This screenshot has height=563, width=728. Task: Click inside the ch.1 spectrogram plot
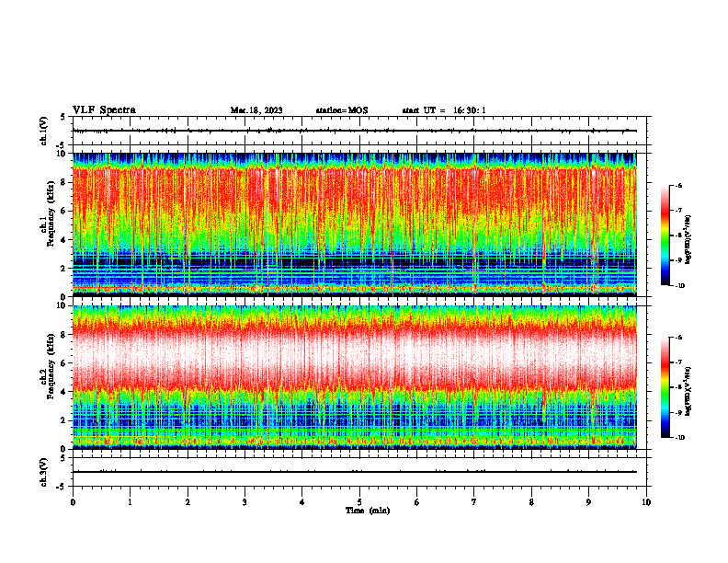click(x=355, y=224)
